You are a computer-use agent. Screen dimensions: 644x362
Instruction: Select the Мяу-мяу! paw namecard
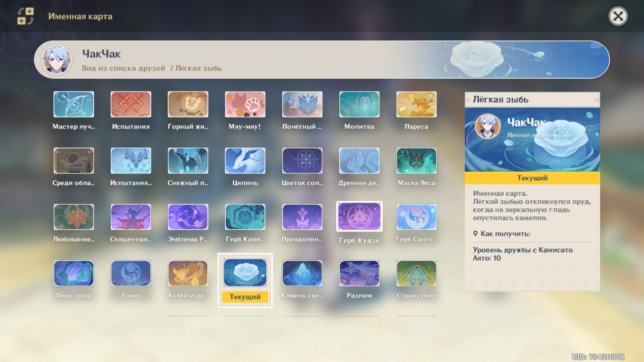tap(245, 105)
